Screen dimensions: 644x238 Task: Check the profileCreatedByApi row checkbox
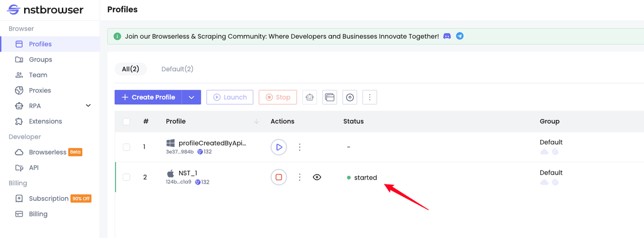(x=126, y=147)
